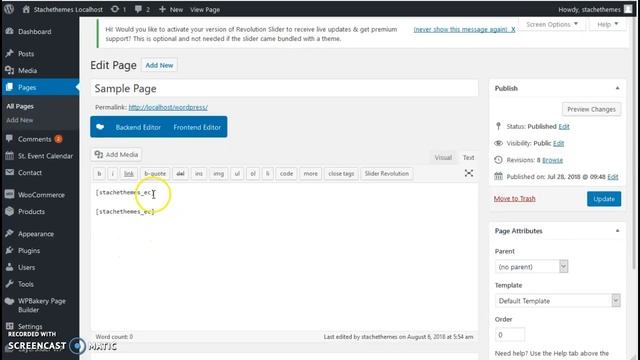Viewport: 640px width, 360px height.
Task: Insert del quicktag
Action: [x=180, y=173]
